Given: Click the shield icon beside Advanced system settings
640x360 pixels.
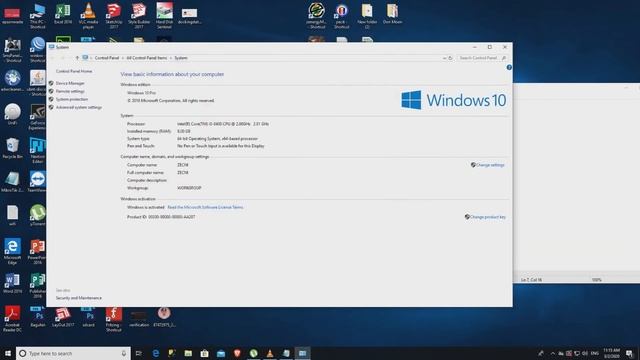Looking at the screenshot, I should 51,107.
